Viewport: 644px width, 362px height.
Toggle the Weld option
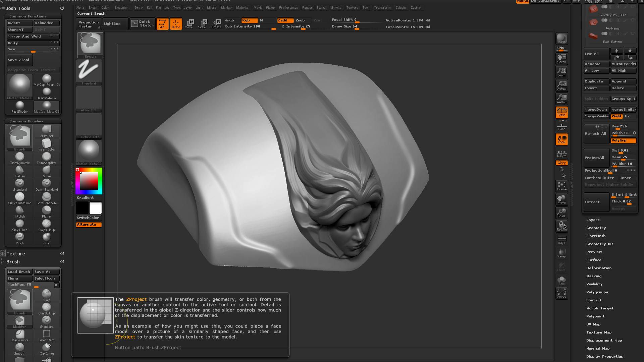(x=616, y=116)
